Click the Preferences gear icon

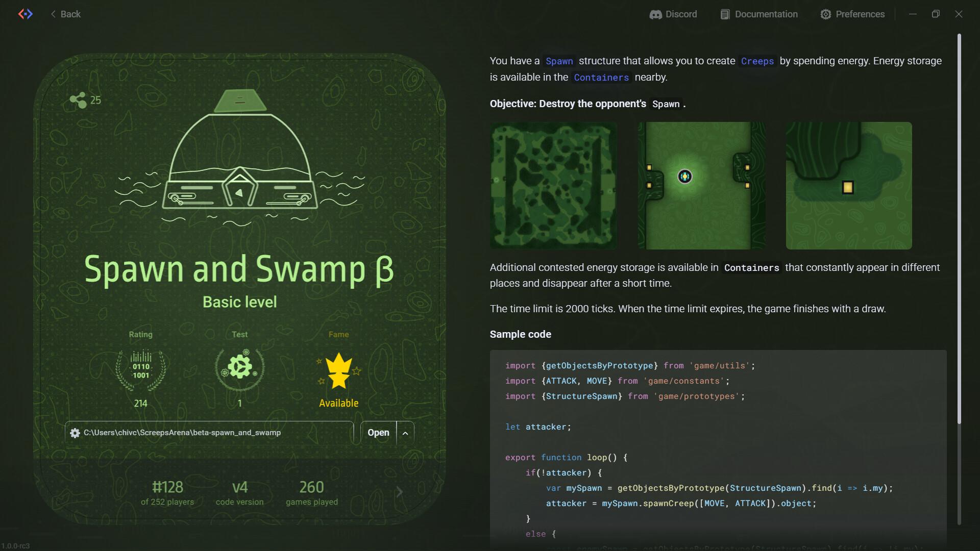[x=826, y=14]
